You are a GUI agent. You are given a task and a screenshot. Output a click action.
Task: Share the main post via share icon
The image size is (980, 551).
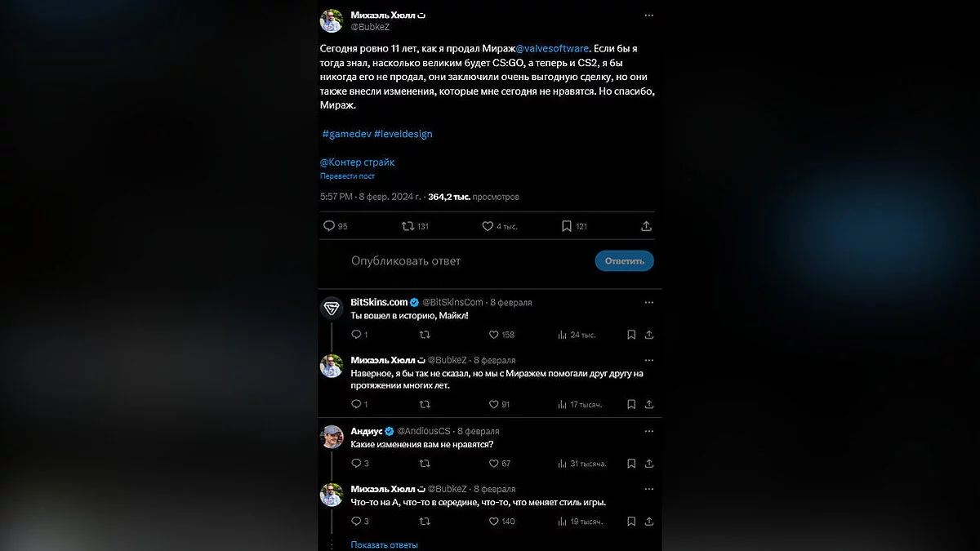[647, 226]
